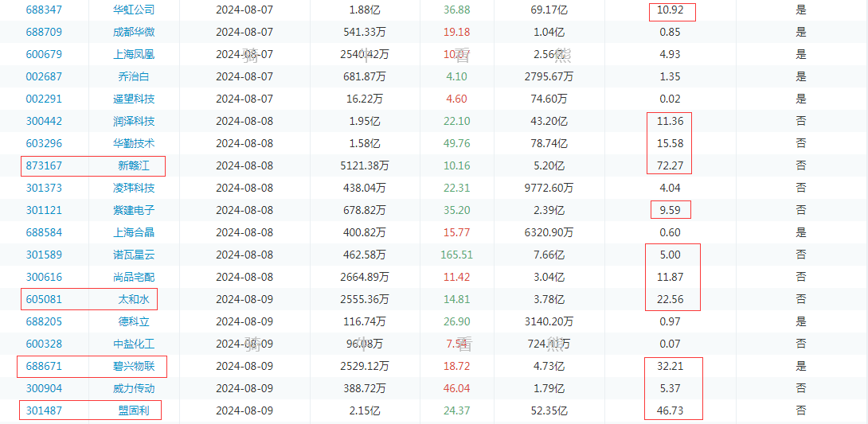Click the 72.27 ratio for 新赣江
This screenshot has width=868, height=424.
point(670,165)
